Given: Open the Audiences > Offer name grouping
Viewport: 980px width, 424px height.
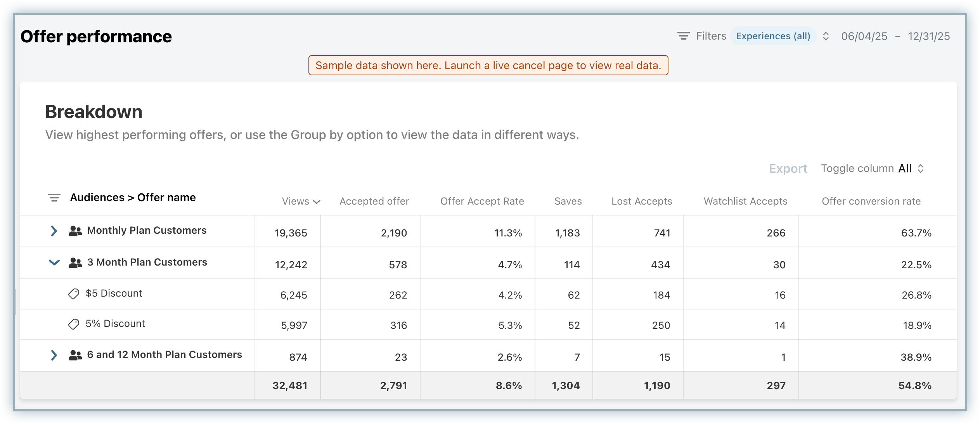Looking at the screenshot, I should point(133,198).
